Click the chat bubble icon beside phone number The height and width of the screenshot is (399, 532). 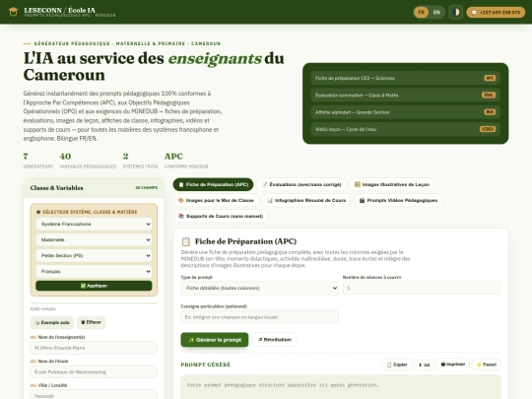tap(474, 13)
